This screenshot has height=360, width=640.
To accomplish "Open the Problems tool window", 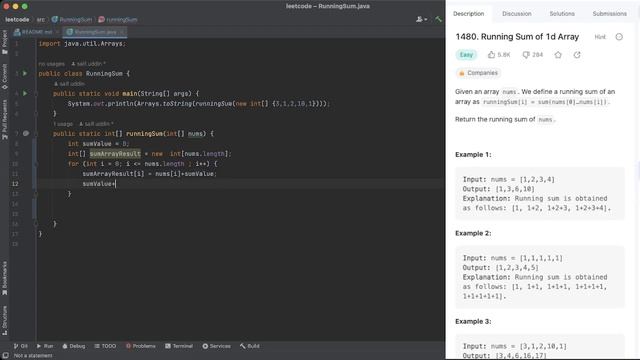I will [x=141, y=346].
